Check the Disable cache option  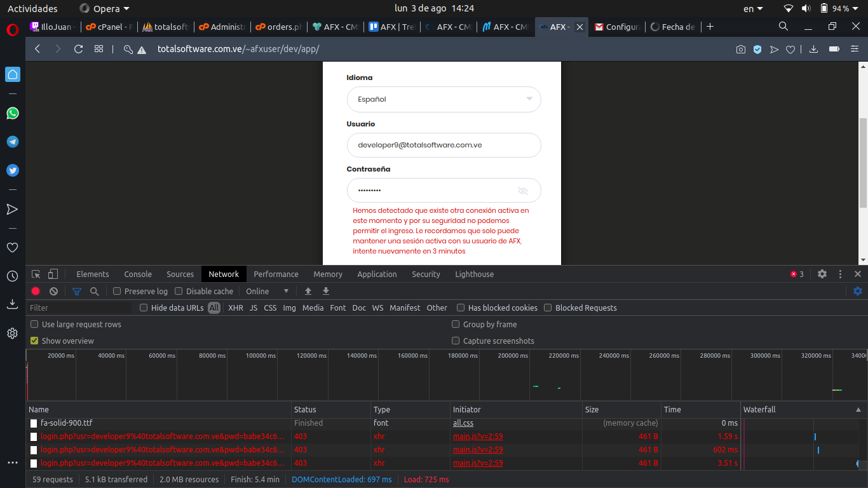click(x=179, y=291)
